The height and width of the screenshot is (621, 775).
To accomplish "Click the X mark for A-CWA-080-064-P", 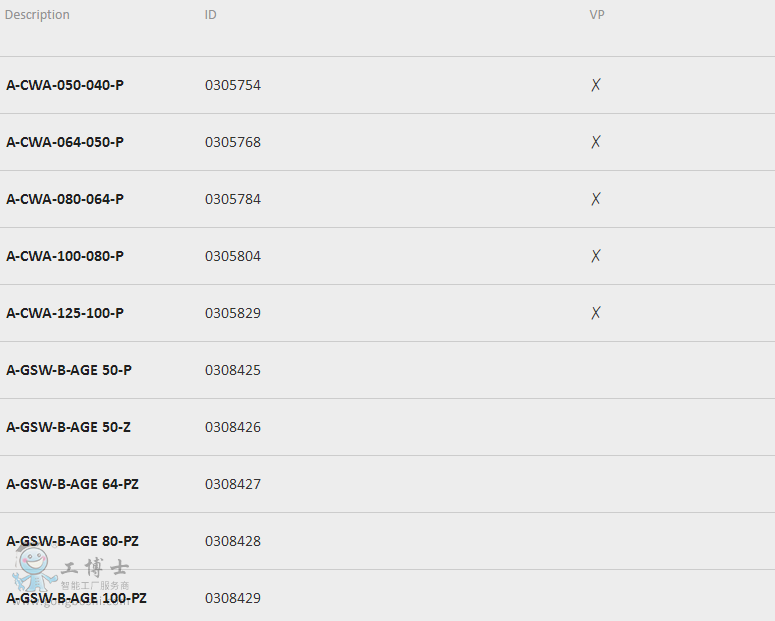I will click(596, 199).
